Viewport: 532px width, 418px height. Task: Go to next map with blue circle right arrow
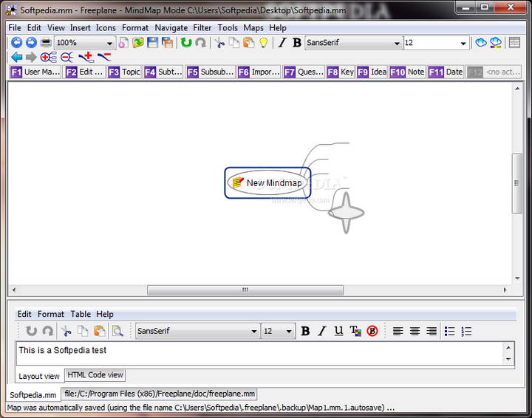coord(31,43)
